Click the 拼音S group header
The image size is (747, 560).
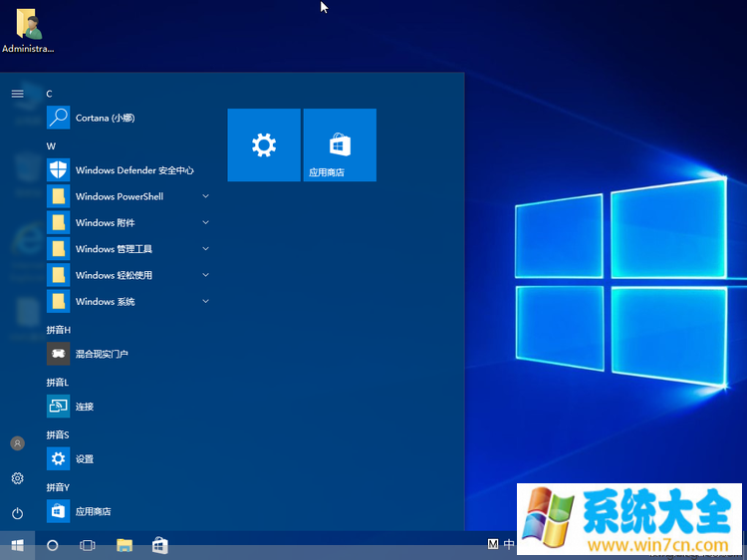tap(58, 434)
